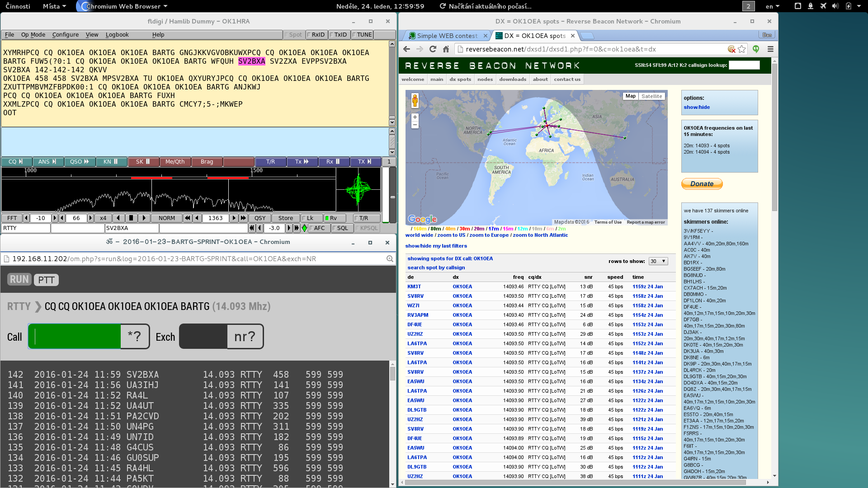868x488 pixels.
Task: Send the CQ macro in fldigi
Action: tap(16, 162)
